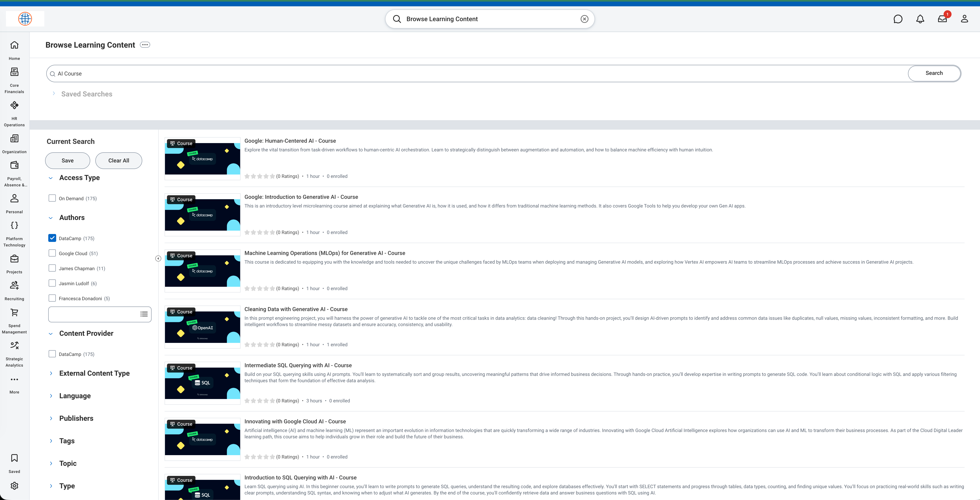Expand the Topic facet
The image size is (980, 500).
pyautogui.click(x=51, y=463)
